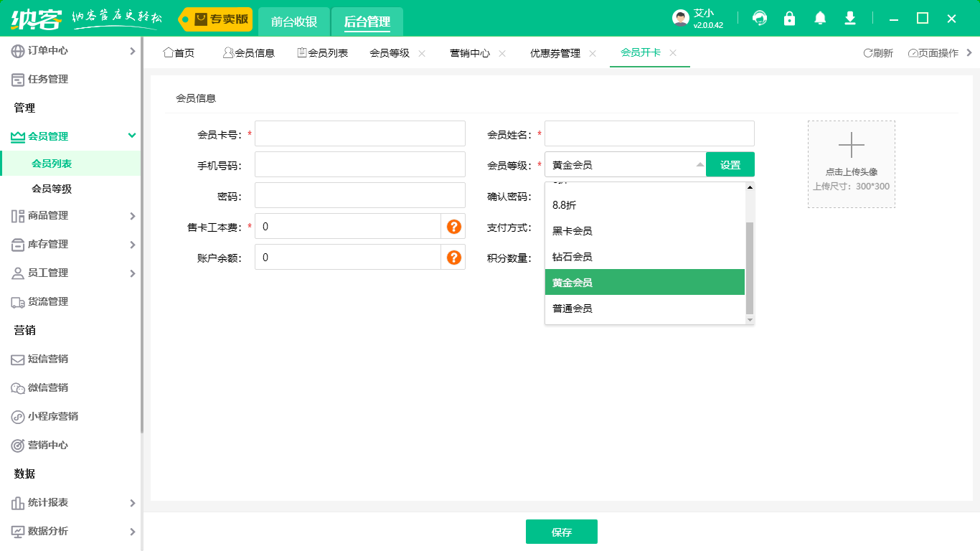The height and width of the screenshot is (551, 980).
Task: Click the customer service headset icon
Action: 760,19
